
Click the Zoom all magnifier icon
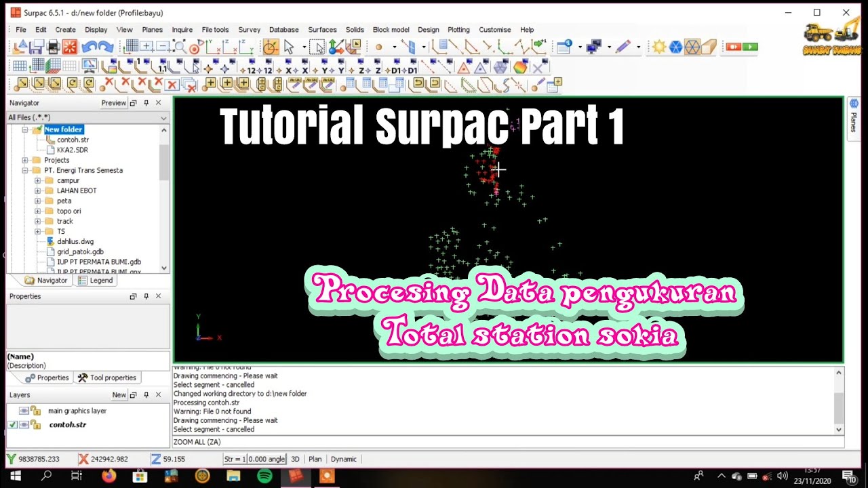pos(180,47)
